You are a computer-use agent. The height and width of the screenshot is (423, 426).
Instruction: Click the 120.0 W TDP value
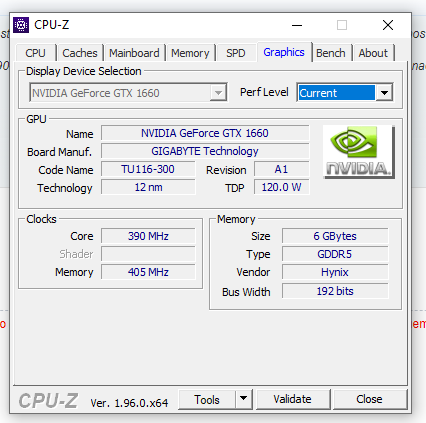click(282, 187)
